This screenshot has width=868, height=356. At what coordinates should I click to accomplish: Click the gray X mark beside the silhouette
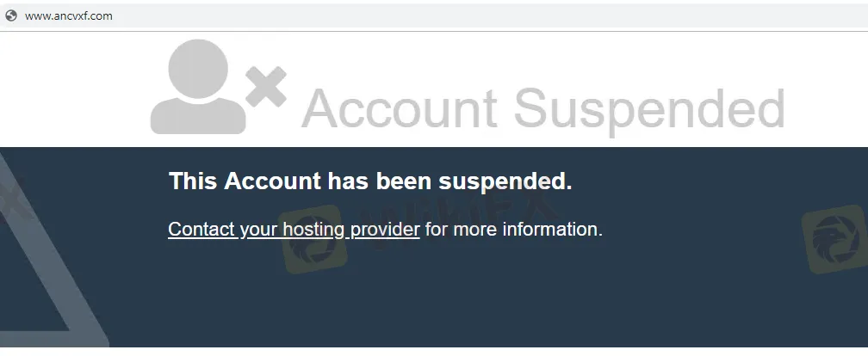266,87
